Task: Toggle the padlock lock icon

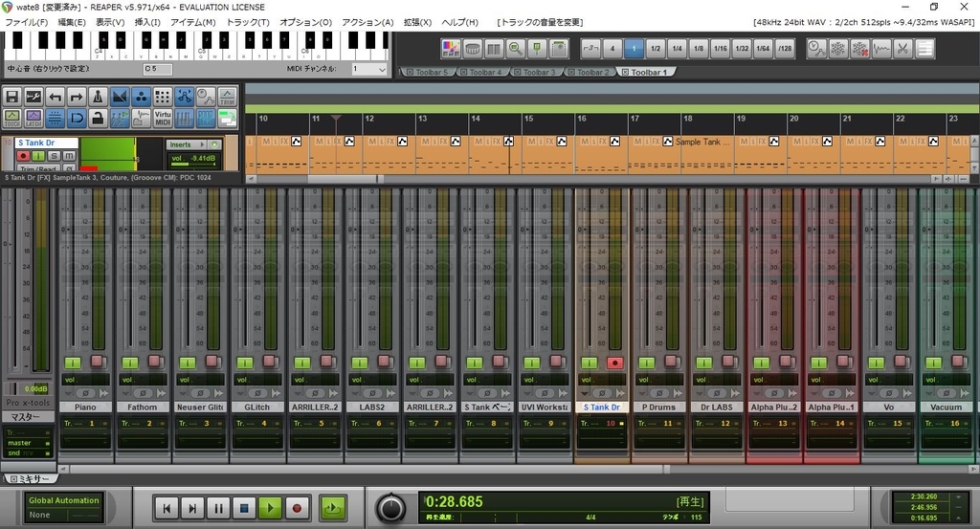Action: coord(99,118)
